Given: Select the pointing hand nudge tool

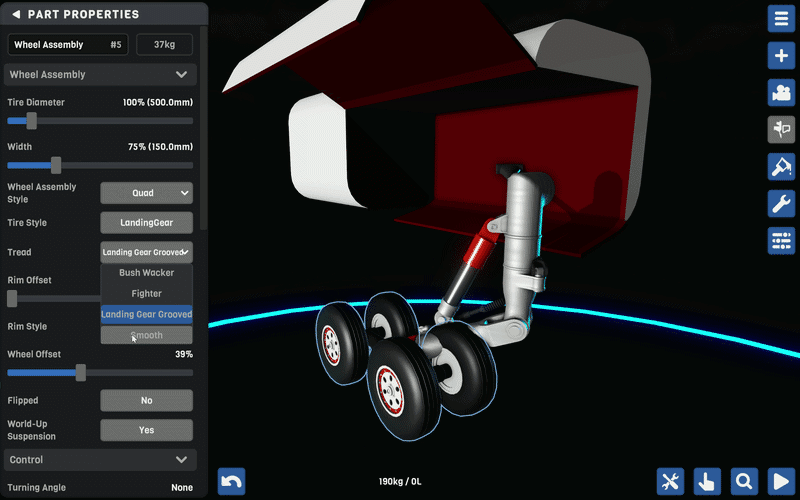Looking at the screenshot, I should (x=707, y=481).
